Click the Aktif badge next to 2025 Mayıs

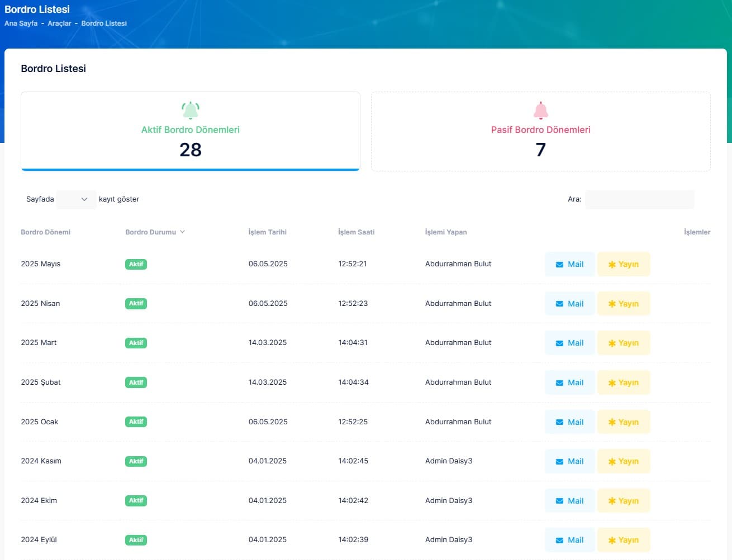point(136,264)
